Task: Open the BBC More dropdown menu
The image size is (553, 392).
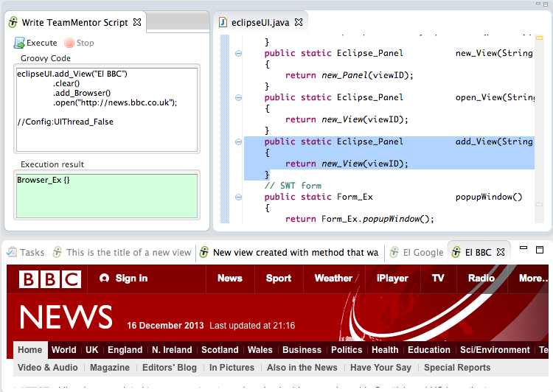Action: 532,279
